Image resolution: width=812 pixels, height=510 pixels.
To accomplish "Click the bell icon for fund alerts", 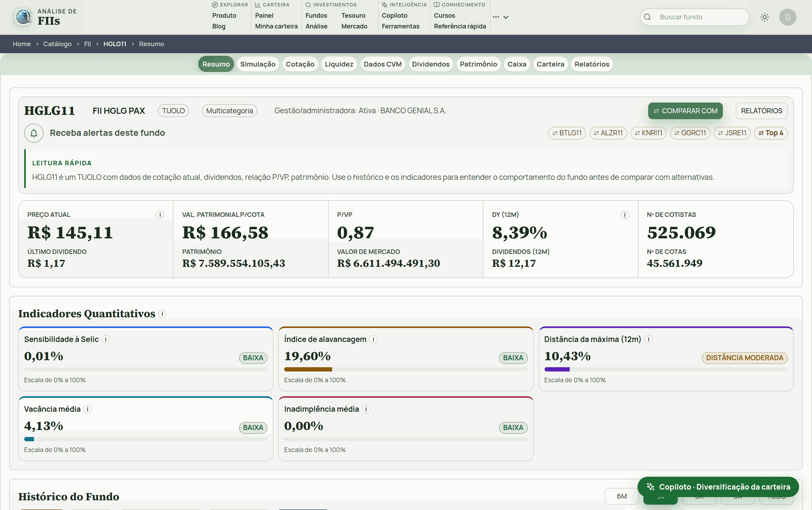I will click(34, 133).
